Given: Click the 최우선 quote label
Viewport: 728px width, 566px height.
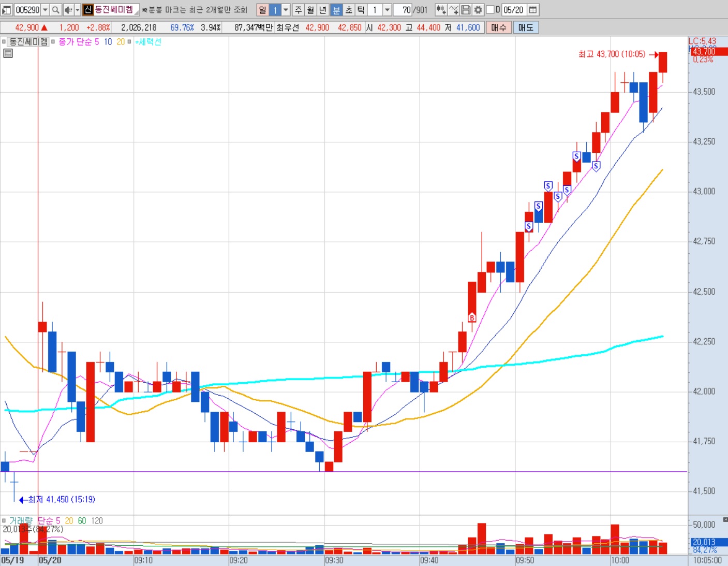Looking at the screenshot, I should point(288,27).
